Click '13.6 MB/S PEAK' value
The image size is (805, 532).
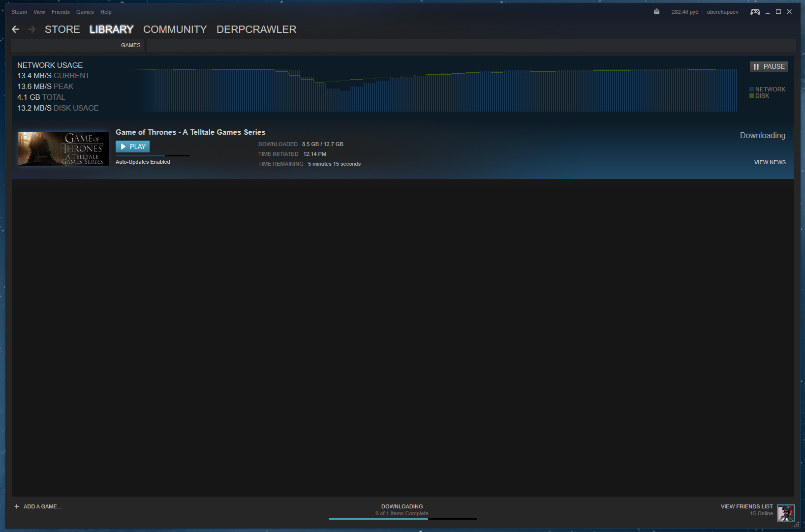[x=45, y=87]
